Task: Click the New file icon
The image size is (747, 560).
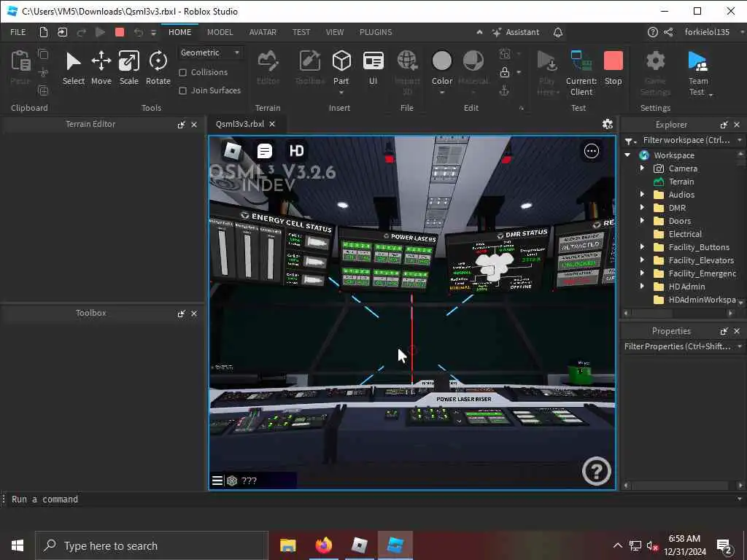Action: tap(43, 32)
